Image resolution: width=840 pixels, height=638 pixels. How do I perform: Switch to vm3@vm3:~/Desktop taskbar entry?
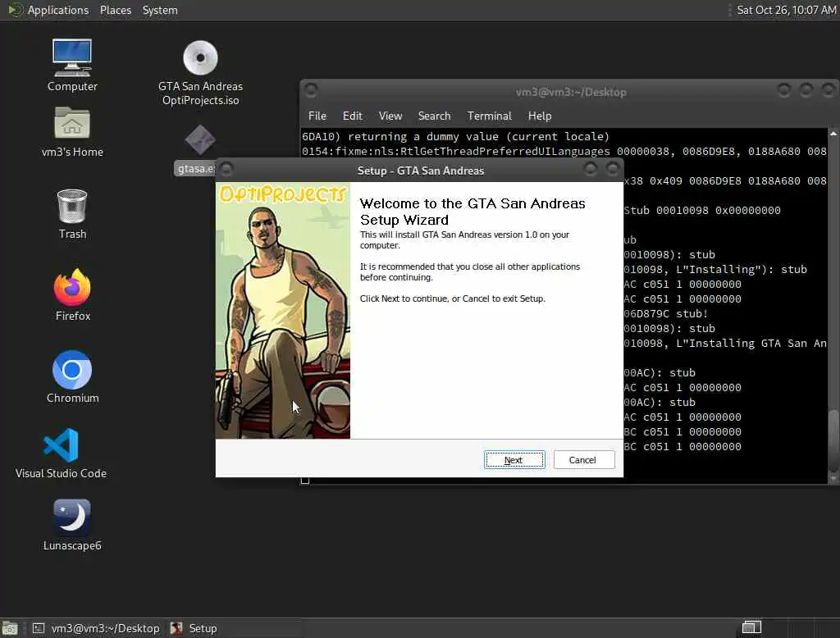point(97,628)
